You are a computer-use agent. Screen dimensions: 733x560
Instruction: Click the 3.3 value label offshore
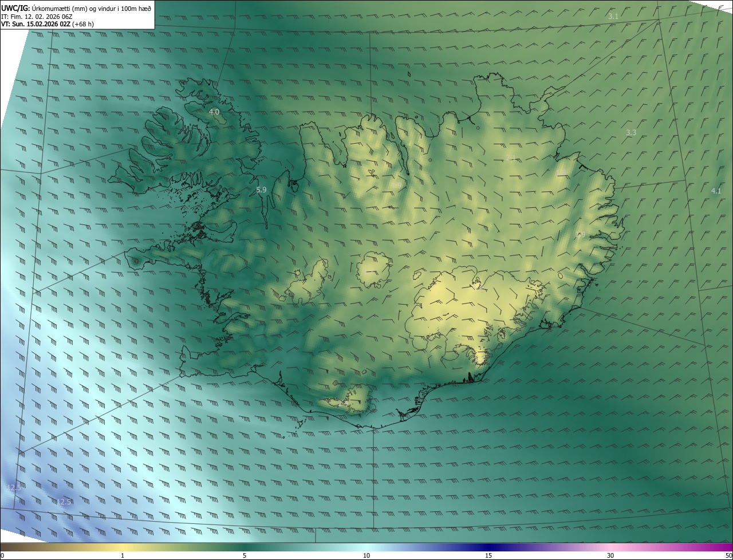(630, 132)
